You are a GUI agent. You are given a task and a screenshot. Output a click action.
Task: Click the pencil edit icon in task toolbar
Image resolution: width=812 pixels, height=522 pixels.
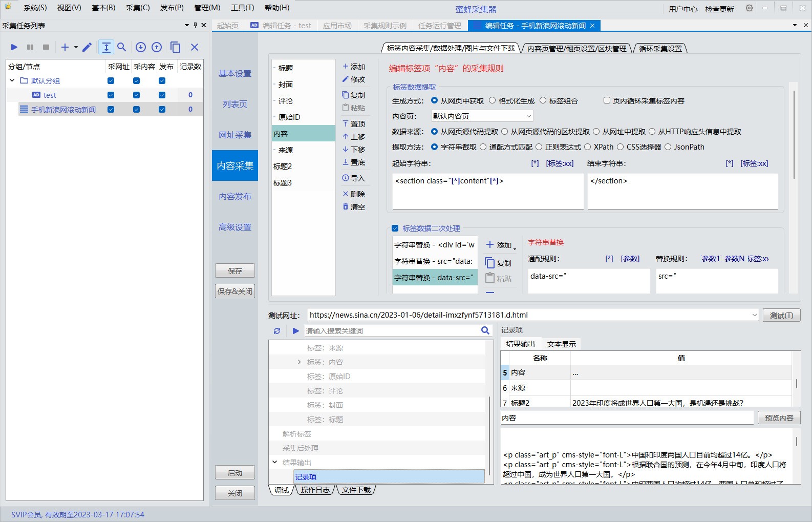click(x=87, y=47)
